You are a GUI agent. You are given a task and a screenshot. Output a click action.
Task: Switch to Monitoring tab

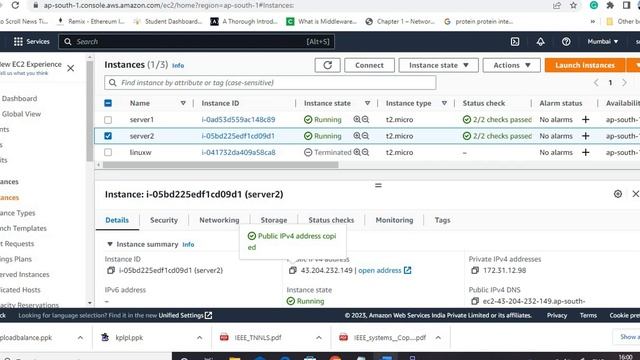[394, 220]
